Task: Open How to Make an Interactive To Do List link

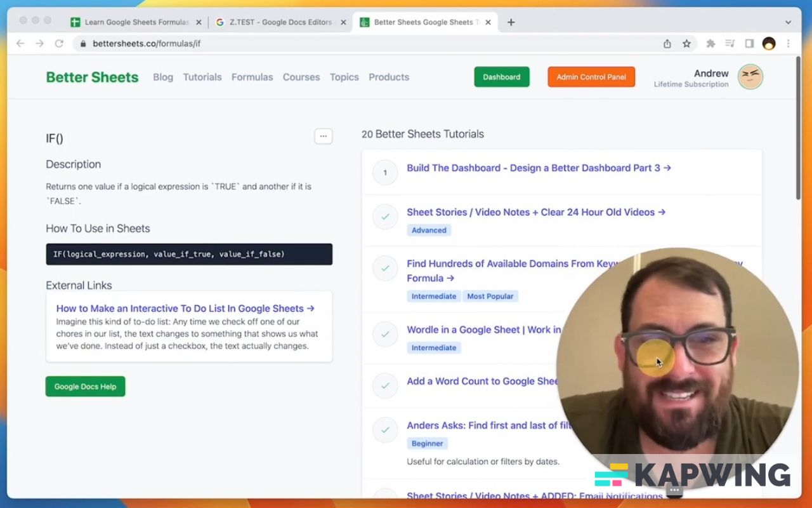Action: (185, 308)
